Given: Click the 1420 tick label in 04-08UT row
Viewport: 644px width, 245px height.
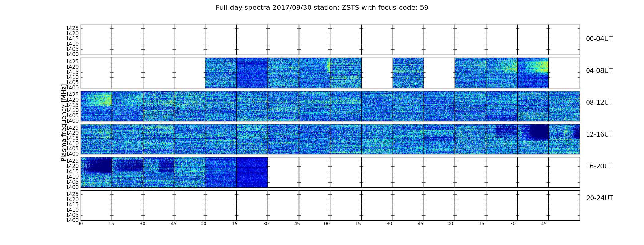Looking at the screenshot, I should coord(72,67).
